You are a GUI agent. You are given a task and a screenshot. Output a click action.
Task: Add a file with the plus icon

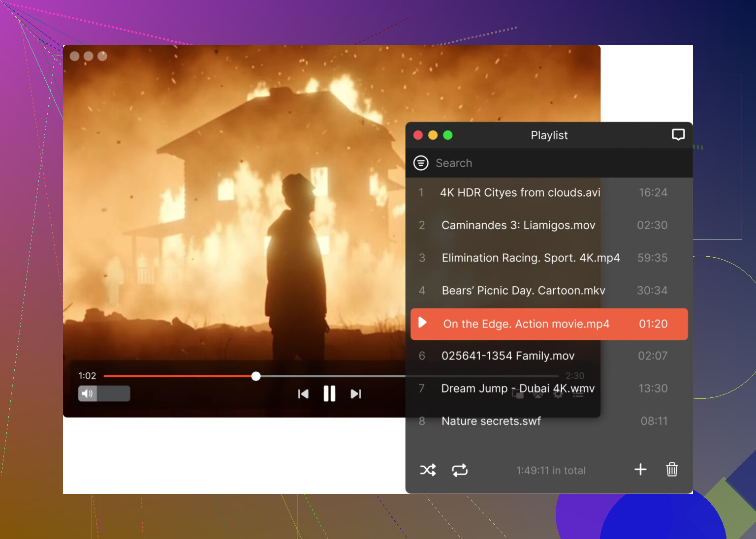(x=640, y=470)
